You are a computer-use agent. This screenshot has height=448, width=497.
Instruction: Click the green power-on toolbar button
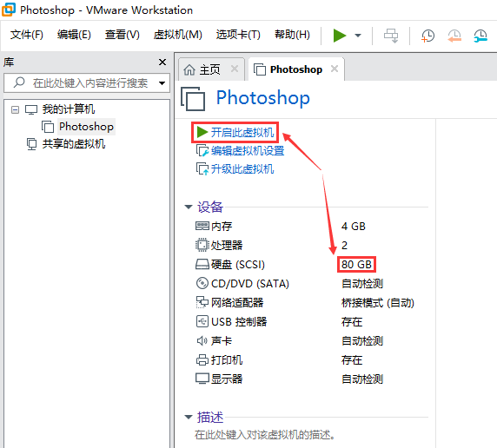339,36
